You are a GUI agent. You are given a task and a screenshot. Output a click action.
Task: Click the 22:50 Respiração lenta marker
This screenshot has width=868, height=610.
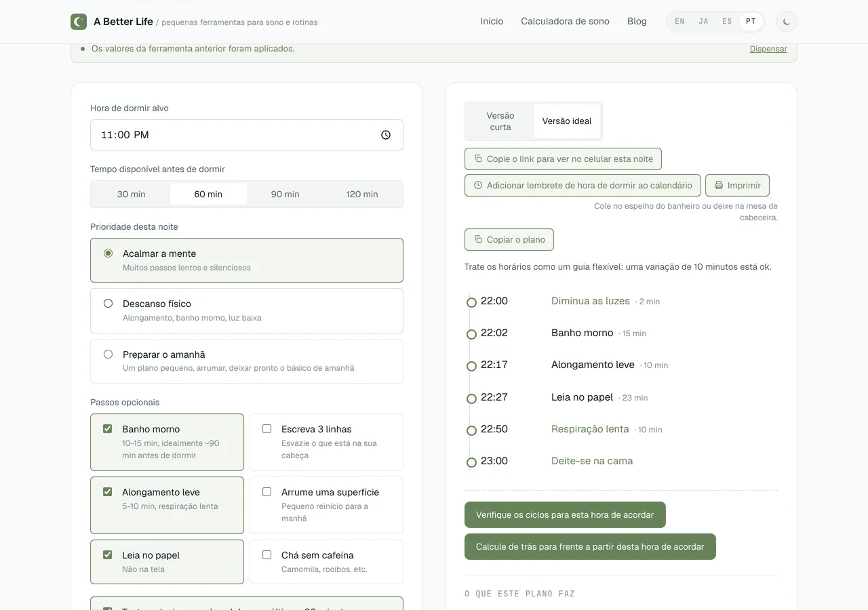click(471, 430)
